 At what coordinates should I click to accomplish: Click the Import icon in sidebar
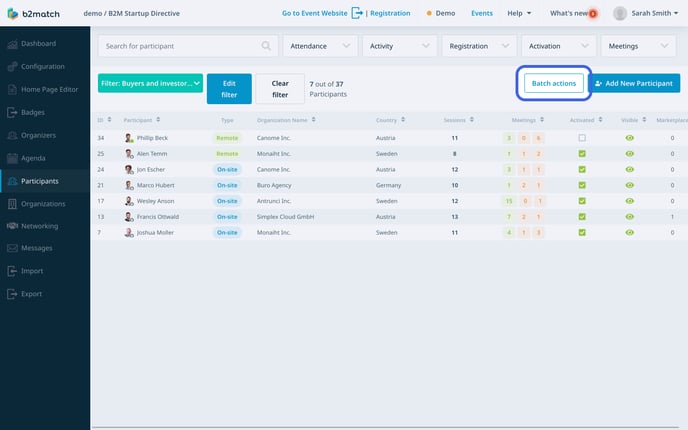(x=12, y=271)
